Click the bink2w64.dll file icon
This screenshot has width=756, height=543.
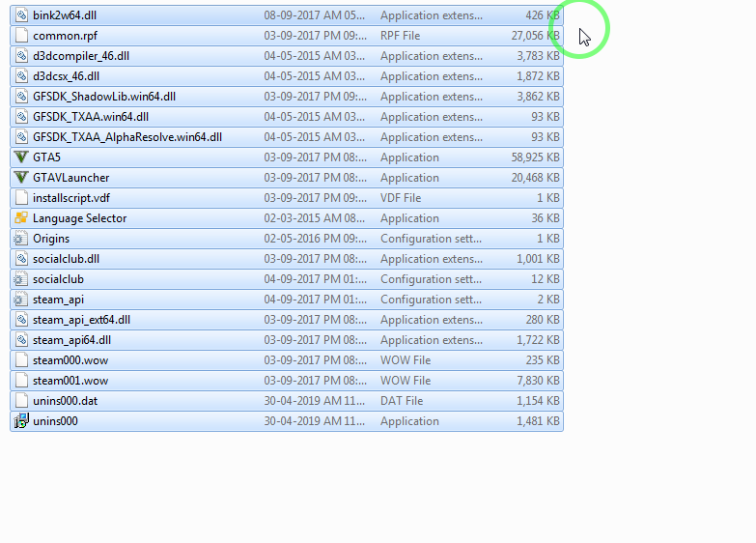click(x=21, y=15)
